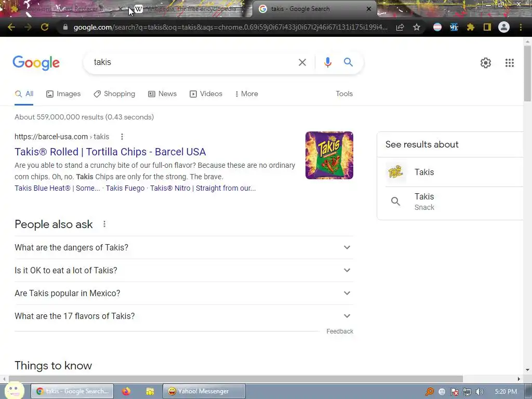Screen dimensions: 532x399
Task: Click the lock icon in the address bar
Action: [65, 27]
